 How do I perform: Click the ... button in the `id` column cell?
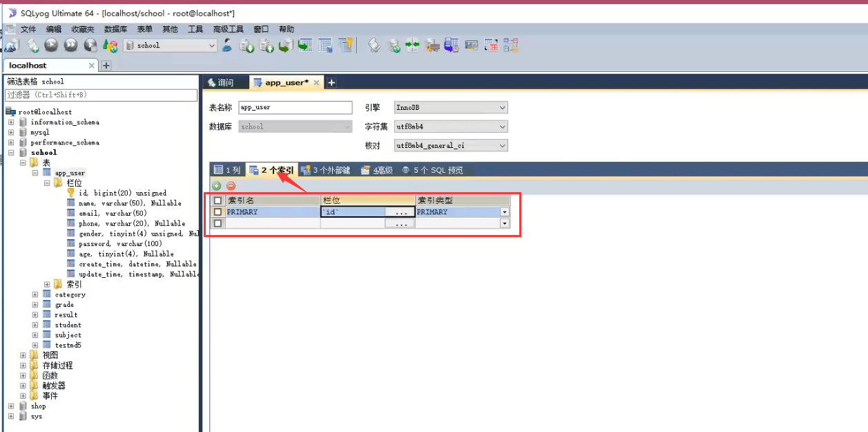[401, 212]
